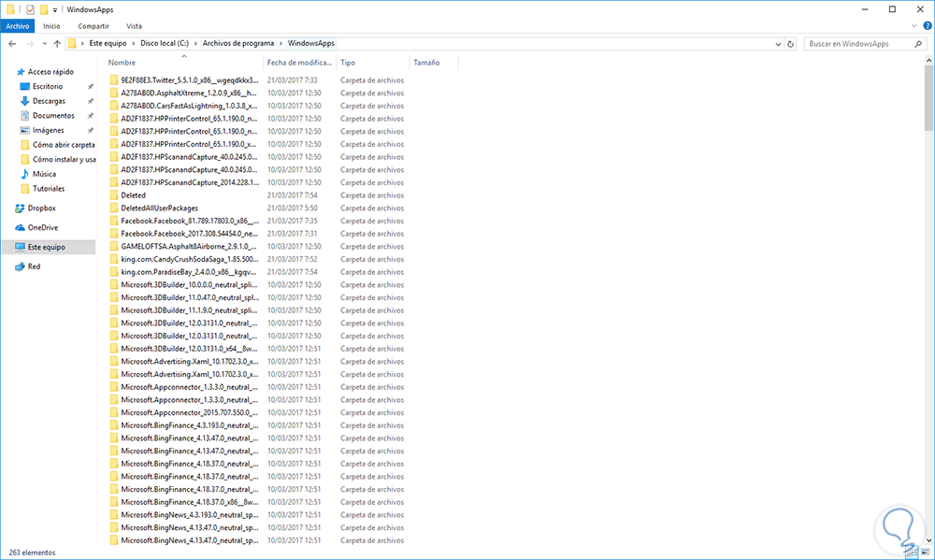Open Customize Quick Access Toolbar dropdown
The width and height of the screenshot is (935, 560).
tap(55, 10)
